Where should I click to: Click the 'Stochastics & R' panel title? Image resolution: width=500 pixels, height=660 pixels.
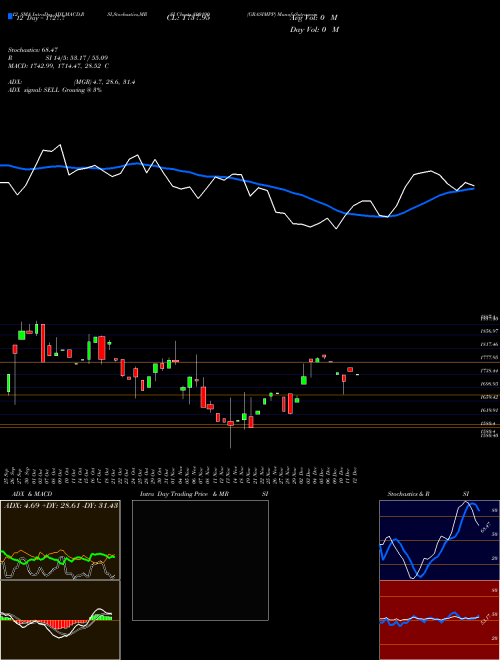[409, 494]
